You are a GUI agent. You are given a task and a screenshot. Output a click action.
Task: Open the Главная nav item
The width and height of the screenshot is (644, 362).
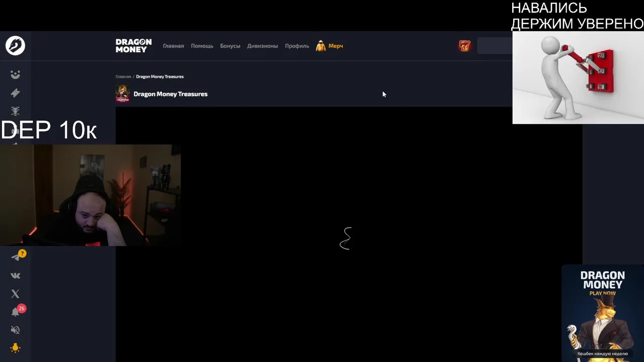[173, 46]
